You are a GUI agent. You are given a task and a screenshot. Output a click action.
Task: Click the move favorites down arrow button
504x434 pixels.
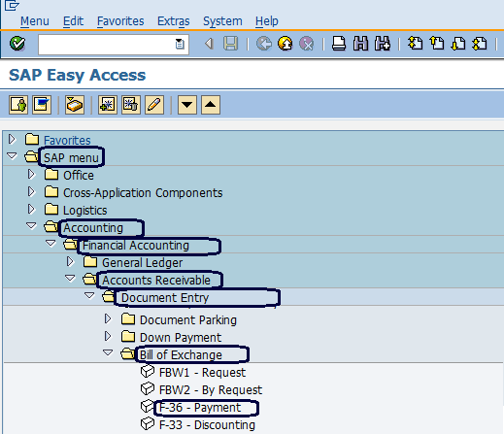(x=187, y=105)
